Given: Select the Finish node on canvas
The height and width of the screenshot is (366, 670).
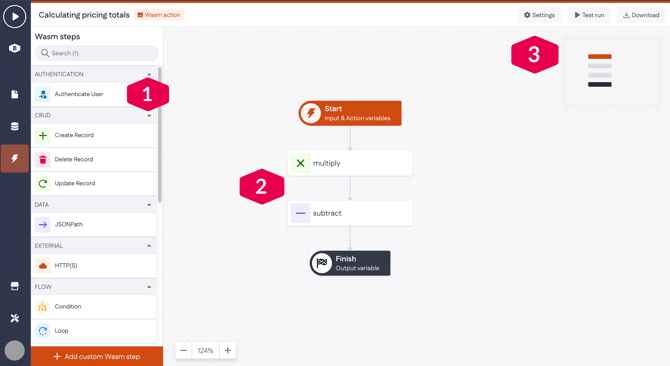Looking at the screenshot, I should pos(350,263).
